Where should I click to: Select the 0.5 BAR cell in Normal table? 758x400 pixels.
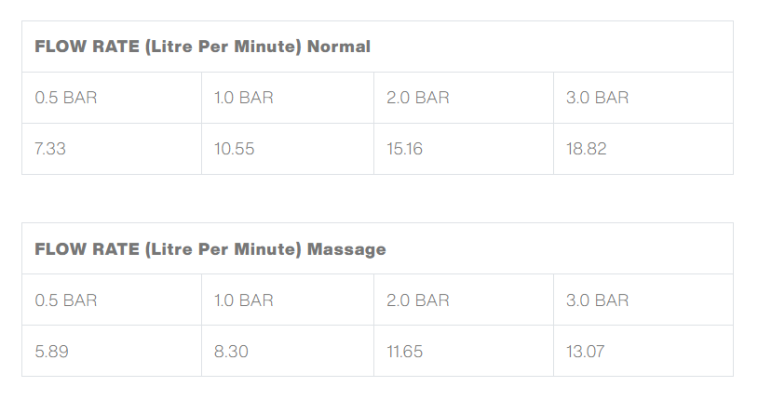click(x=66, y=98)
